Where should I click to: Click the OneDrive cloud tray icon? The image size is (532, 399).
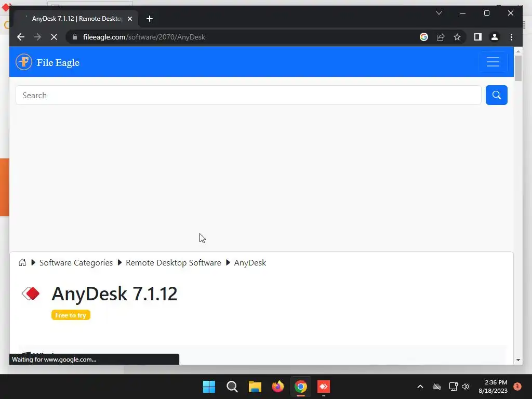437,387
